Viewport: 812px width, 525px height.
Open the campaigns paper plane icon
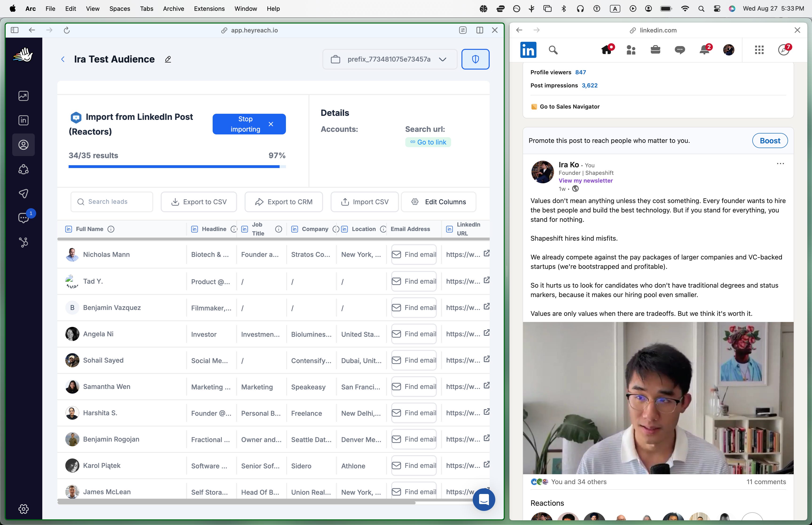tap(23, 194)
